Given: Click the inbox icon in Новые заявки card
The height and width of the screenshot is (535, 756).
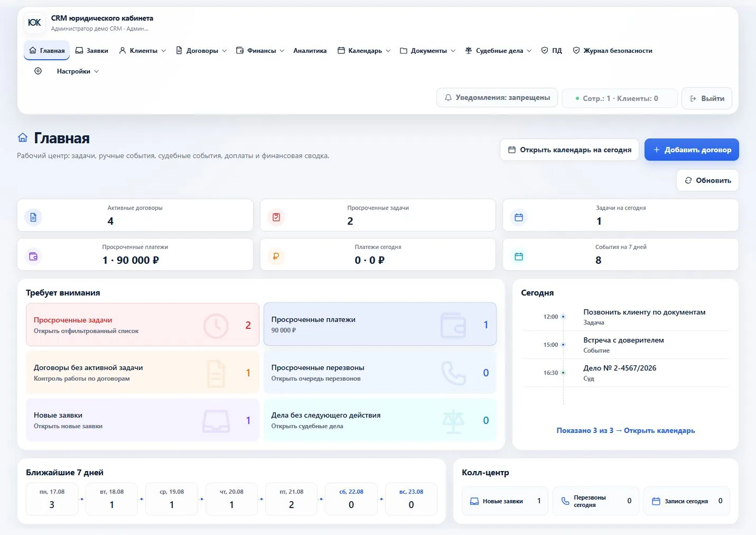Looking at the screenshot, I should [x=216, y=421].
